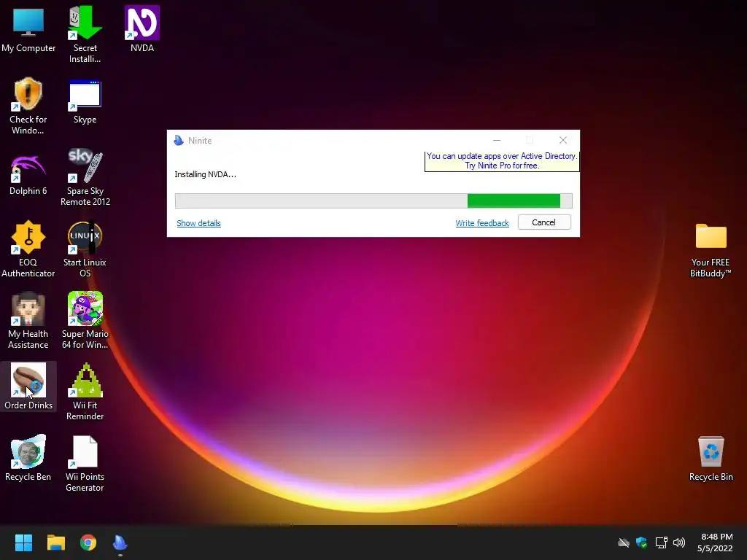This screenshot has height=560, width=747.
Task: Select the NVDA desktop shortcut
Action: 142,29
